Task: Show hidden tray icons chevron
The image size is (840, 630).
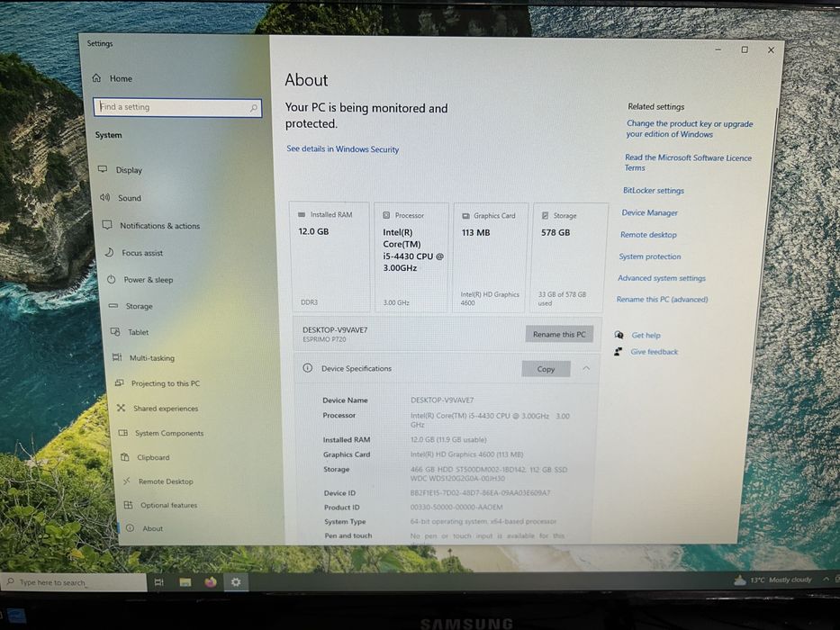Action: tap(826, 579)
